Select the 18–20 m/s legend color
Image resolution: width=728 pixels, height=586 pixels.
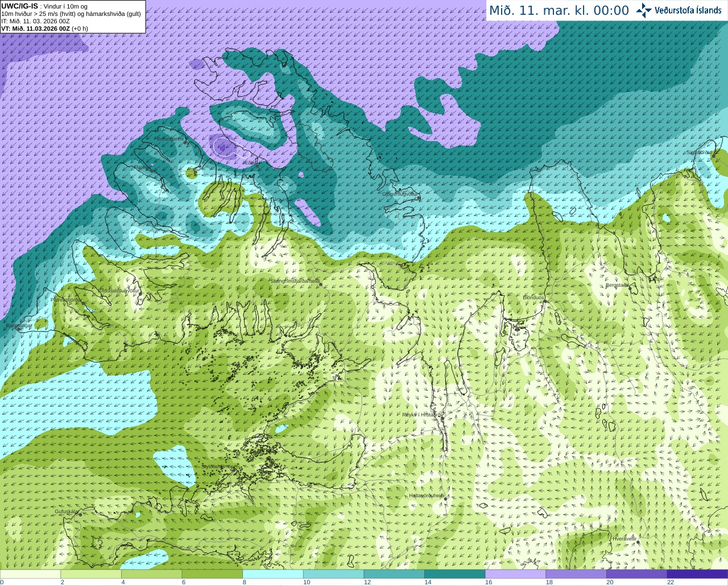(576, 574)
